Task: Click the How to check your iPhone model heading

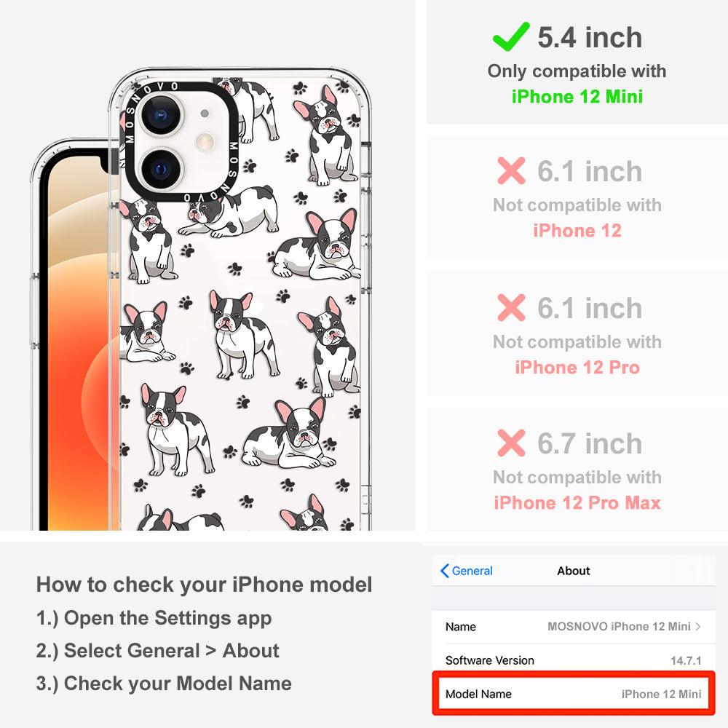Action: pyautogui.click(x=205, y=584)
